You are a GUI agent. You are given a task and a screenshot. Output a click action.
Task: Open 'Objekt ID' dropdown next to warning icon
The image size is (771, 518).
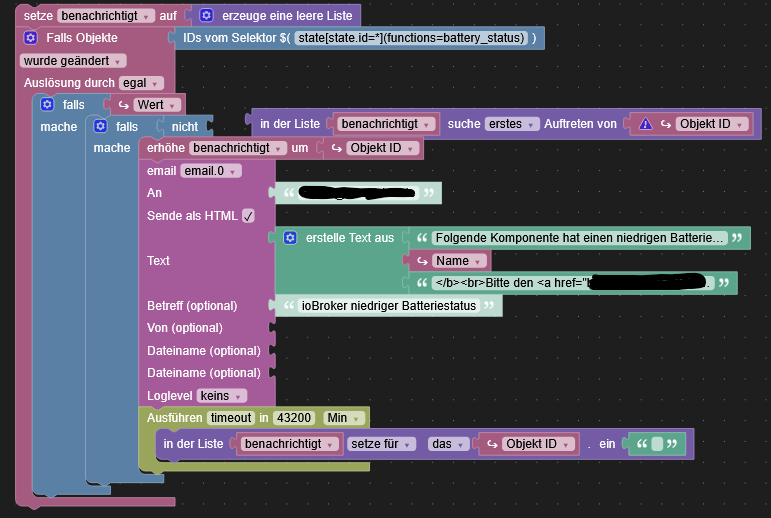(x=712, y=124)
